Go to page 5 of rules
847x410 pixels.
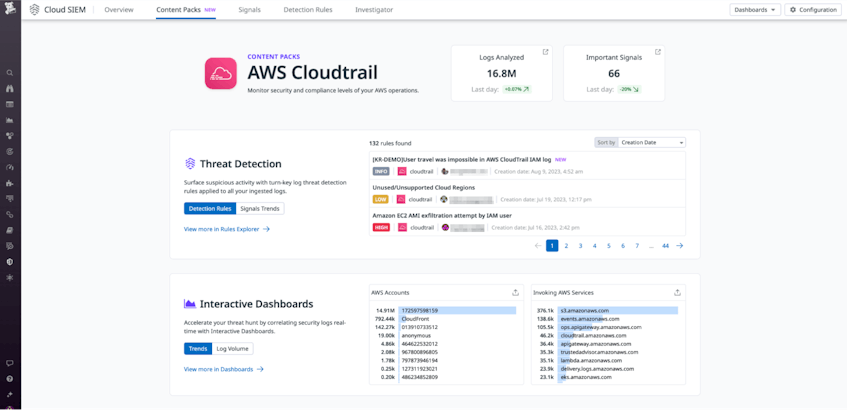pos(609,246)
